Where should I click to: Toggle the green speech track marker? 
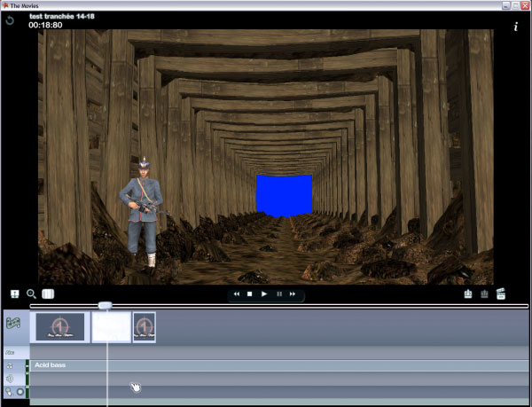coord(27,392)
